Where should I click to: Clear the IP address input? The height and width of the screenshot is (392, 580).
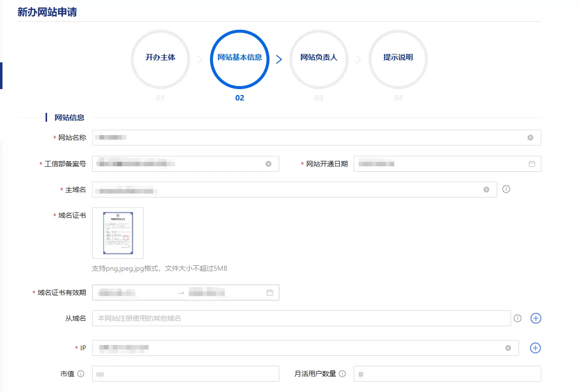click(x=507, y=348)
